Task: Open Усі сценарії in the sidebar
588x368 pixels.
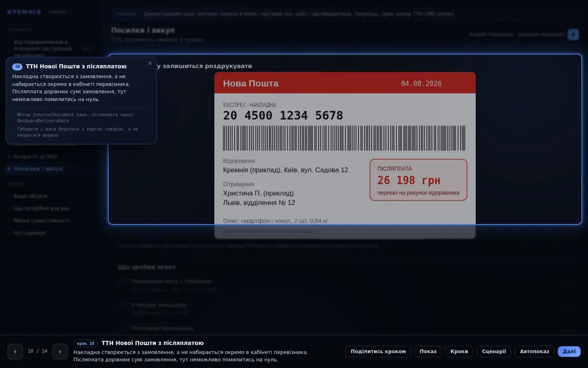Action: click(x=29, y=233)
